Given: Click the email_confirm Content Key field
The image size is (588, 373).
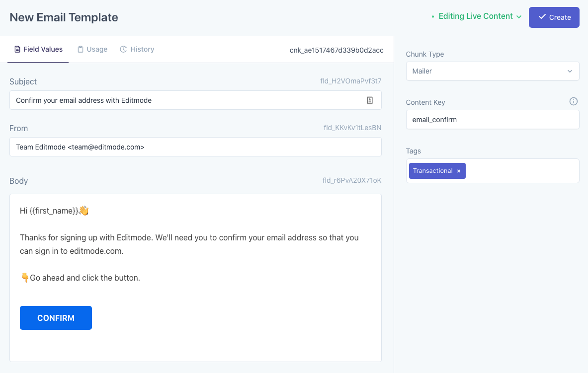Looking at the screenshot, I should (492, 120).
